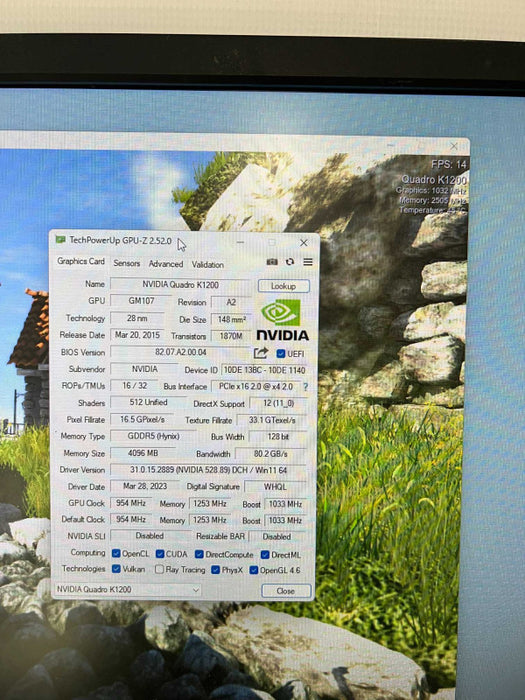Click the GPU-Z title bar app icon
Screen dimensions: 525x700
(x=60, y=240)
